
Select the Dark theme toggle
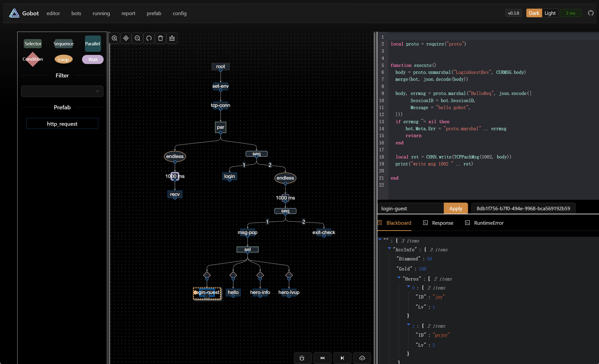pos(534,13)
